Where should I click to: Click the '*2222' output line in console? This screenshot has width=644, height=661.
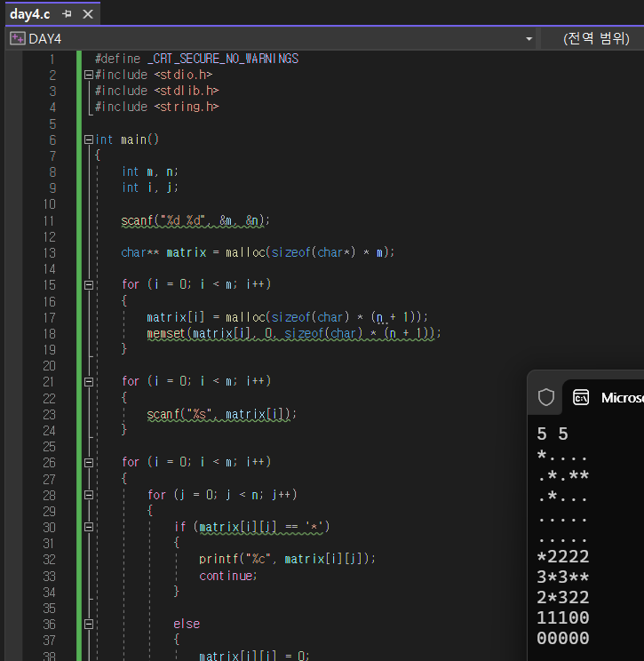(562, 557)
